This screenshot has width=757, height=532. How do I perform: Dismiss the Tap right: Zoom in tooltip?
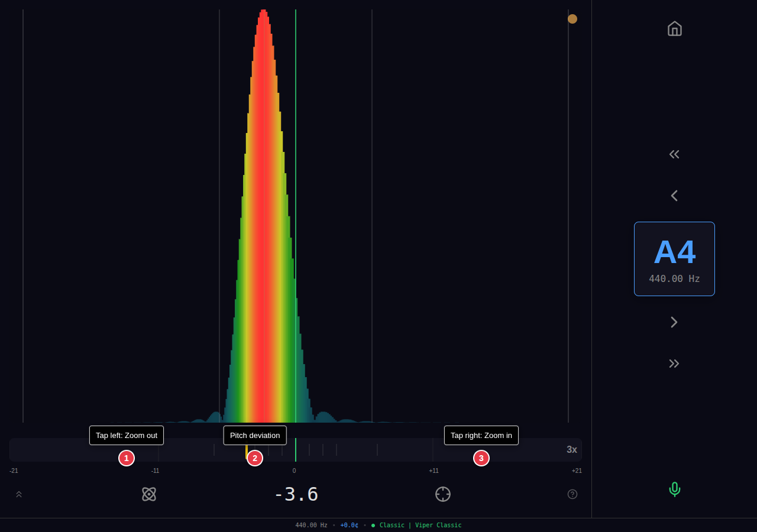[x=481, y=435]
